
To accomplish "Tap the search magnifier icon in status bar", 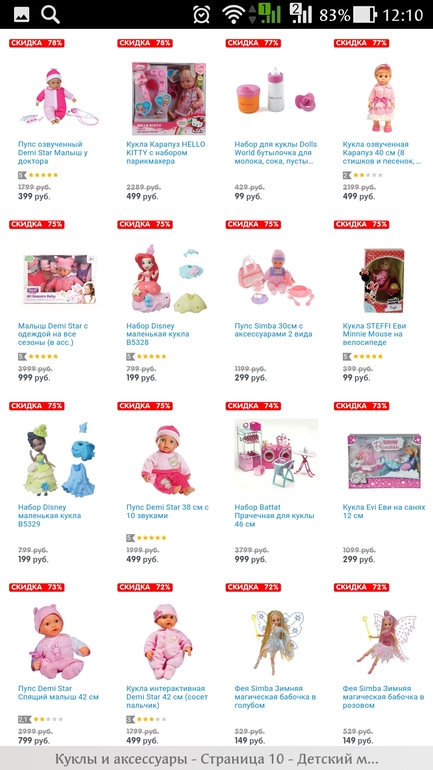I will [50, 15].
